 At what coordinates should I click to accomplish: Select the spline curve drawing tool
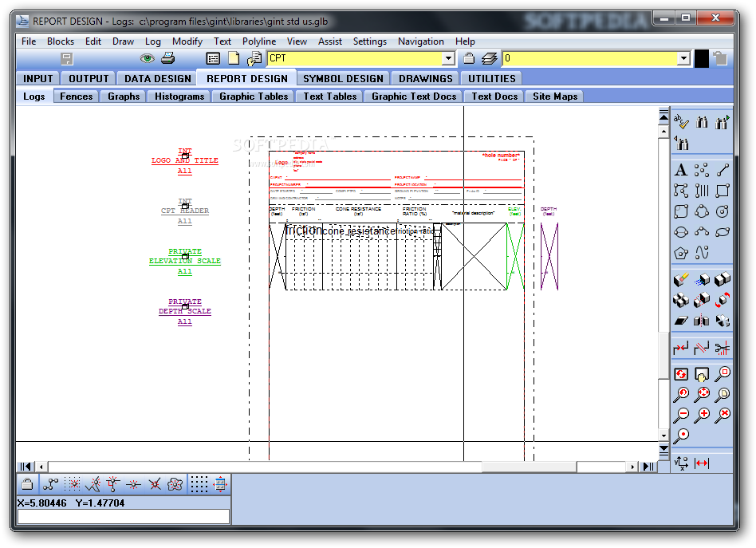702,253
